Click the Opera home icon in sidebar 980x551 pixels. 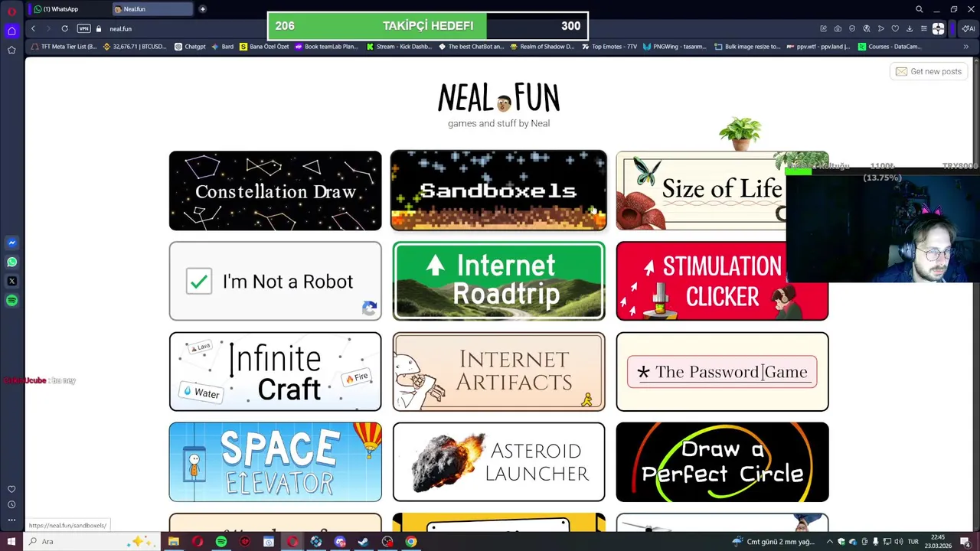pyautogui.click(x=11, y=31)
